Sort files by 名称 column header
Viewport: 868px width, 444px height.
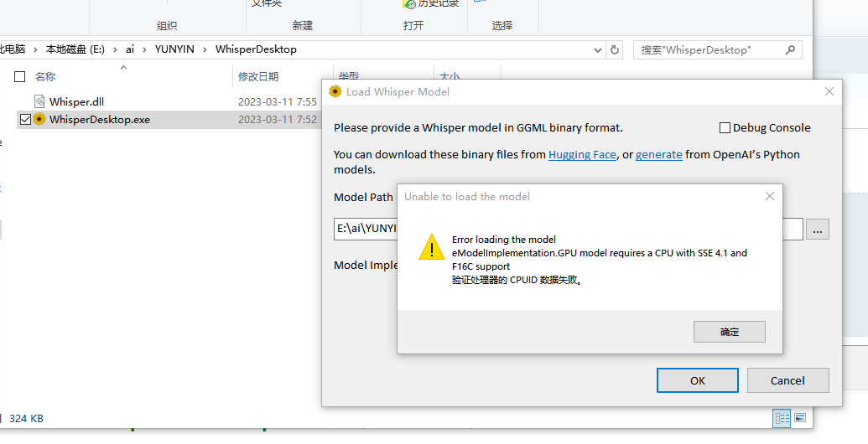point(45,76)
